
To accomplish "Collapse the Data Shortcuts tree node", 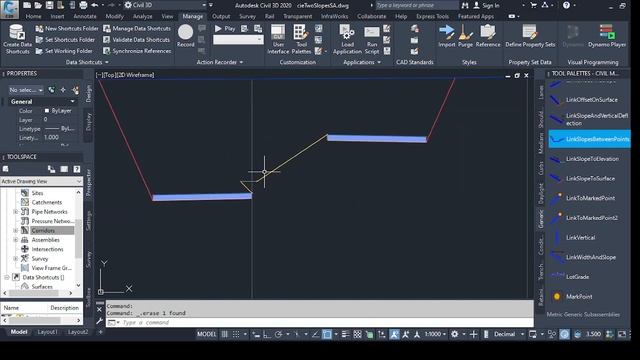I will (7, 278).
